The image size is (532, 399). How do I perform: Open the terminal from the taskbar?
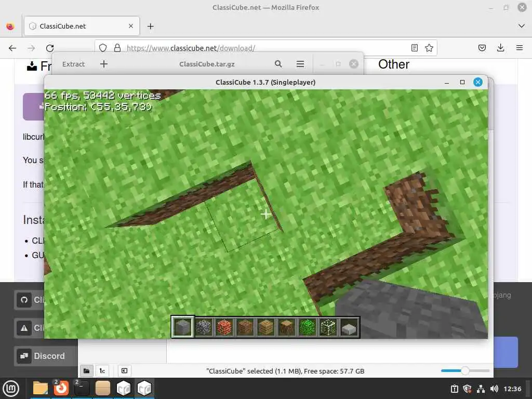coord(82,389)
